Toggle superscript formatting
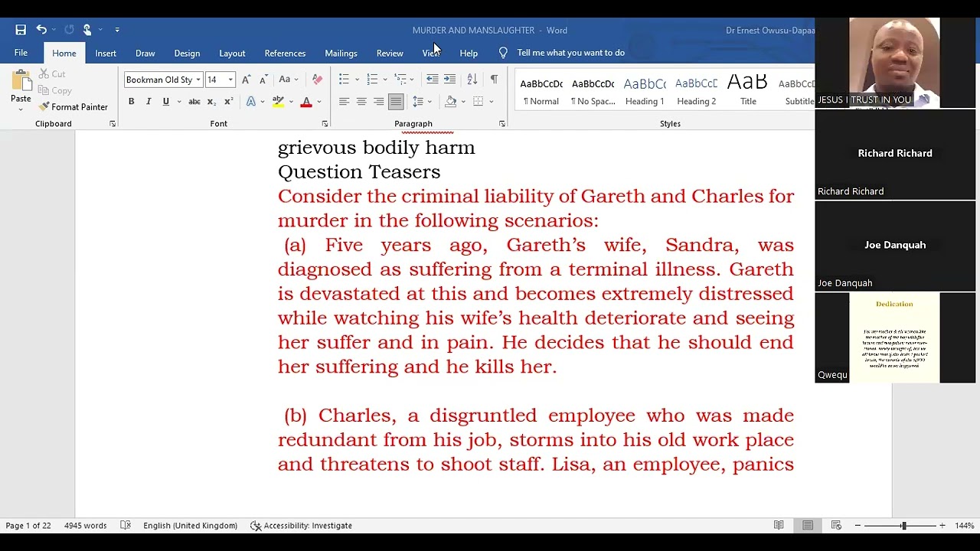The image size is (980, 551). [x=228, y=102]
